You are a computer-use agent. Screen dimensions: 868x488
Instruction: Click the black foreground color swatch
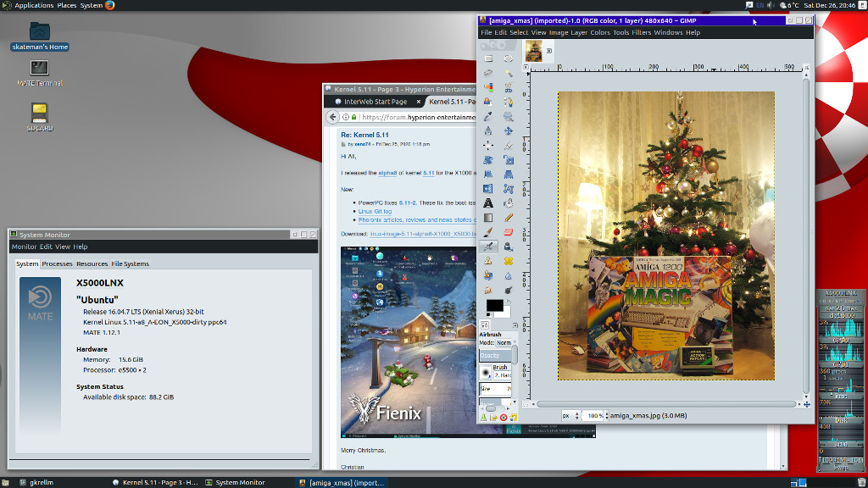[494, 305]
